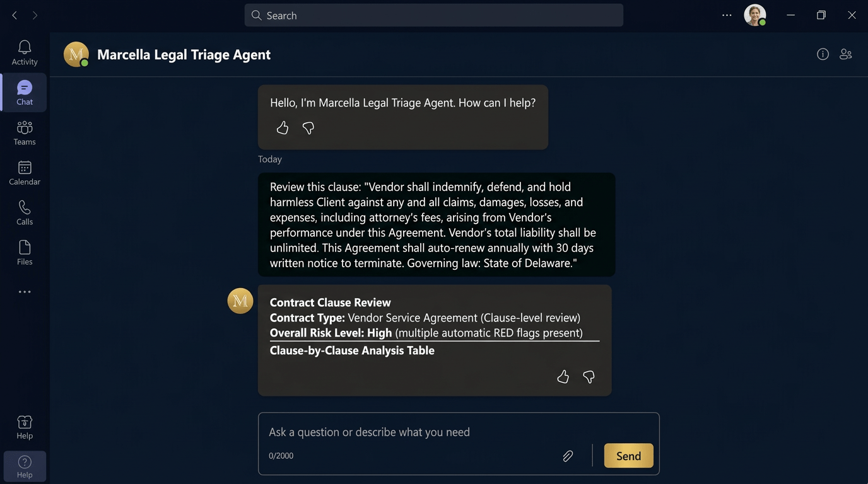Expand more apps ellipsis in sidebar

coord(25,292)
